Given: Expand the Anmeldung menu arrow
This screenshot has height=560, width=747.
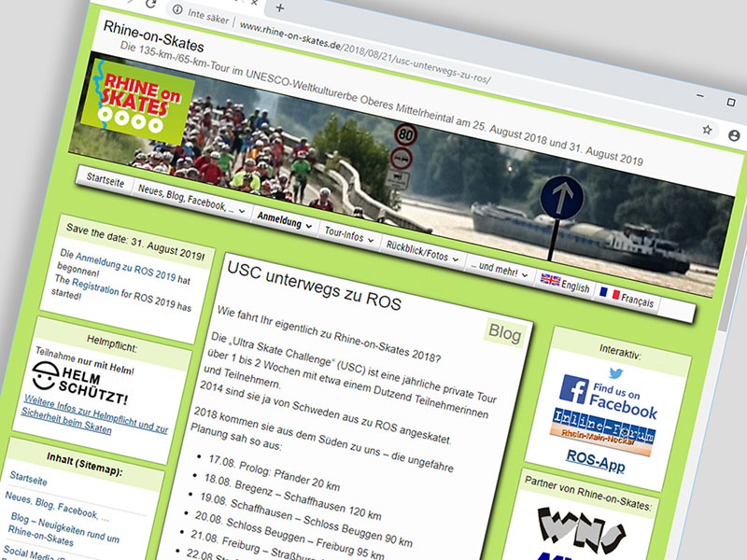Looking at the screenshot, I should pos(309,226).
